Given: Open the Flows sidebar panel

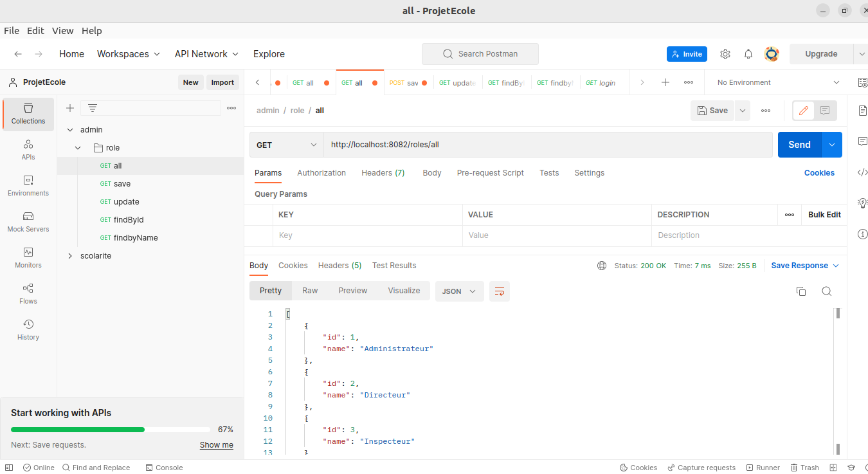Looking at the screenshot, I should tap(28, 294).
